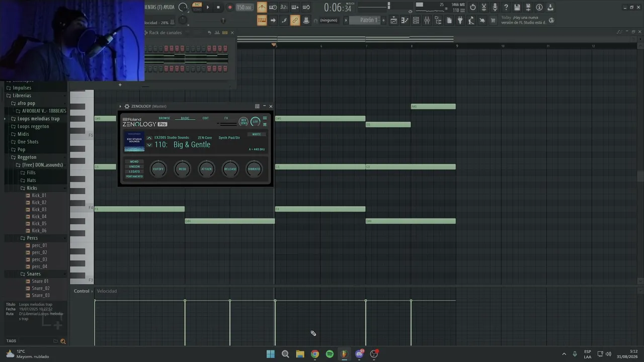This screenshot has height=362, width=644.
Task: Toggle pattern/song mode switch
Action: (x=197, y=7)
